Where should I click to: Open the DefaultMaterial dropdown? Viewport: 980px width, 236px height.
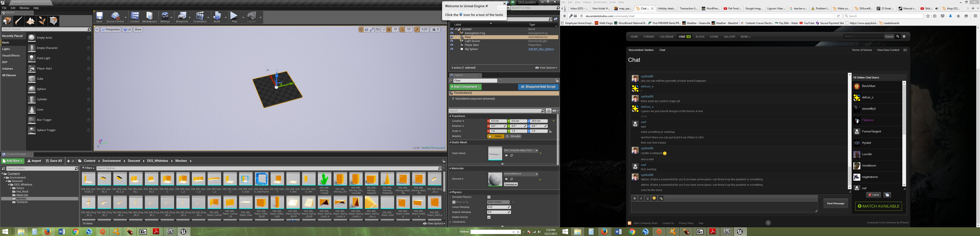pyautogui.click(x=521, y=174)
